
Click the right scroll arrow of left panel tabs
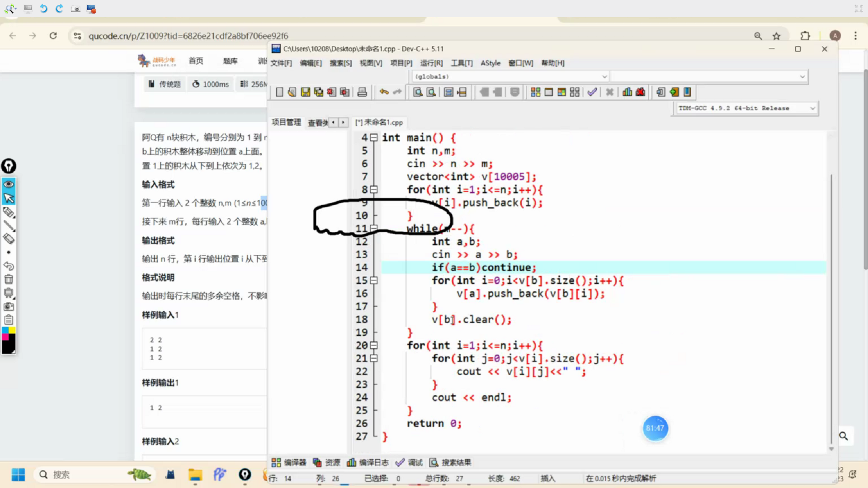point(343,122)
